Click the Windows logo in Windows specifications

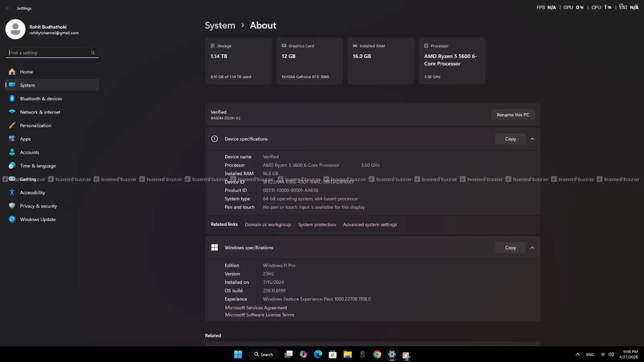point(215,248)
